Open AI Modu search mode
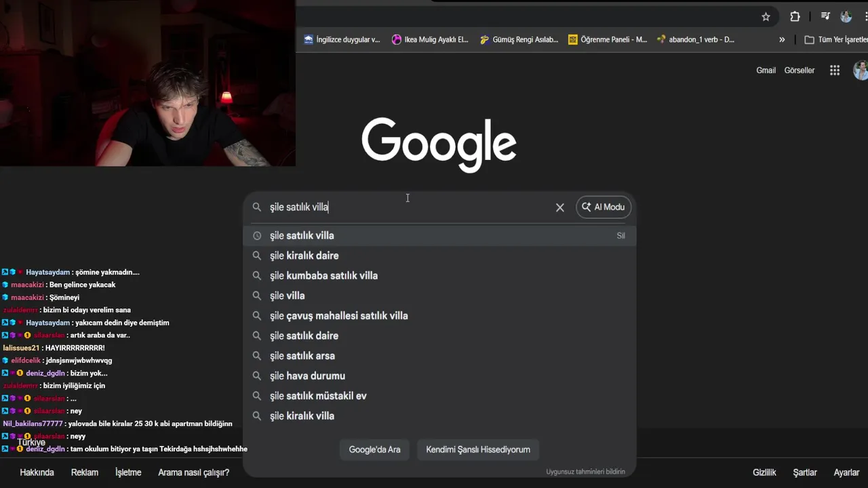 click(x=604, y=207)
